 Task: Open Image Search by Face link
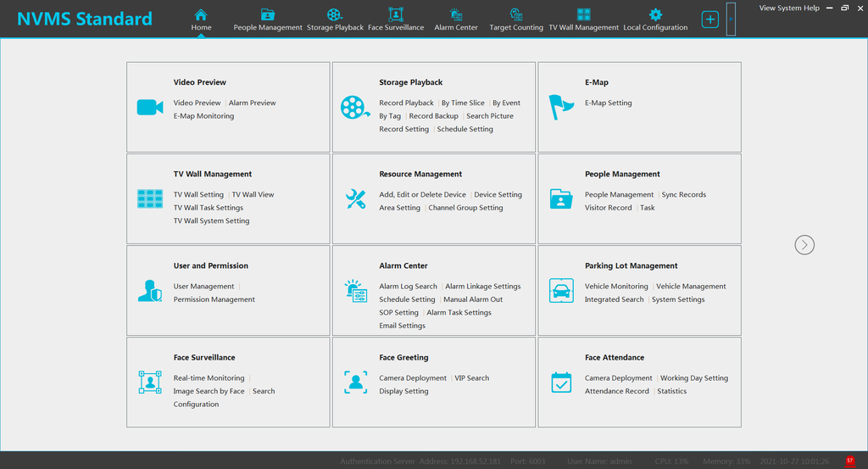point(209,392)
